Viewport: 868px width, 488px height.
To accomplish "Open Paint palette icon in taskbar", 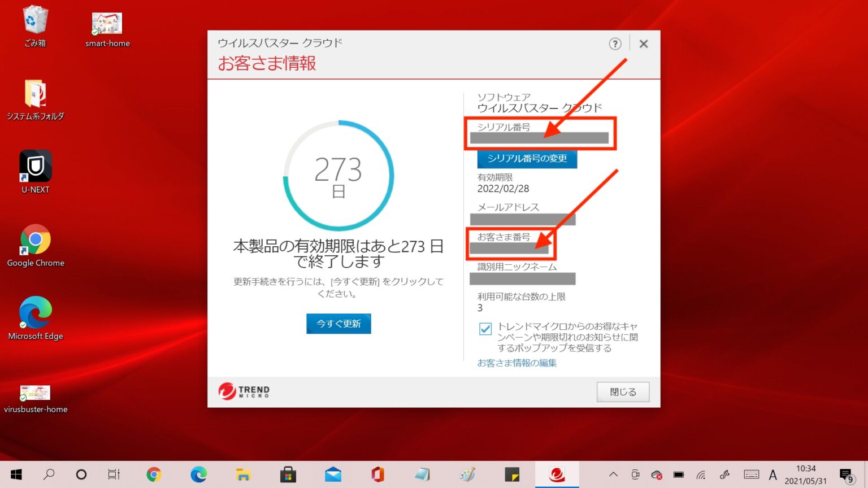I will click(467, 474).
